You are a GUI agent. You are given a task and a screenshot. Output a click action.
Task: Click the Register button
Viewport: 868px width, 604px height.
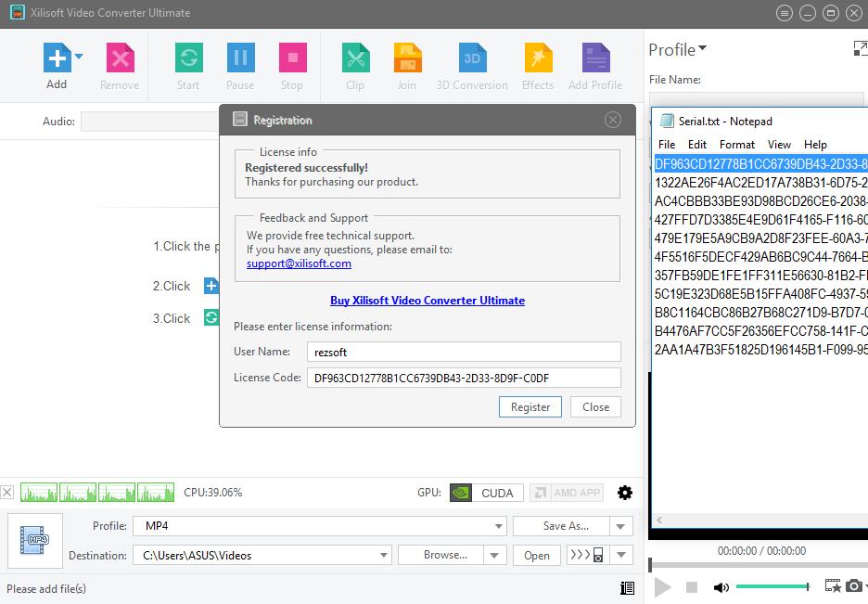[x=530, y=407]
